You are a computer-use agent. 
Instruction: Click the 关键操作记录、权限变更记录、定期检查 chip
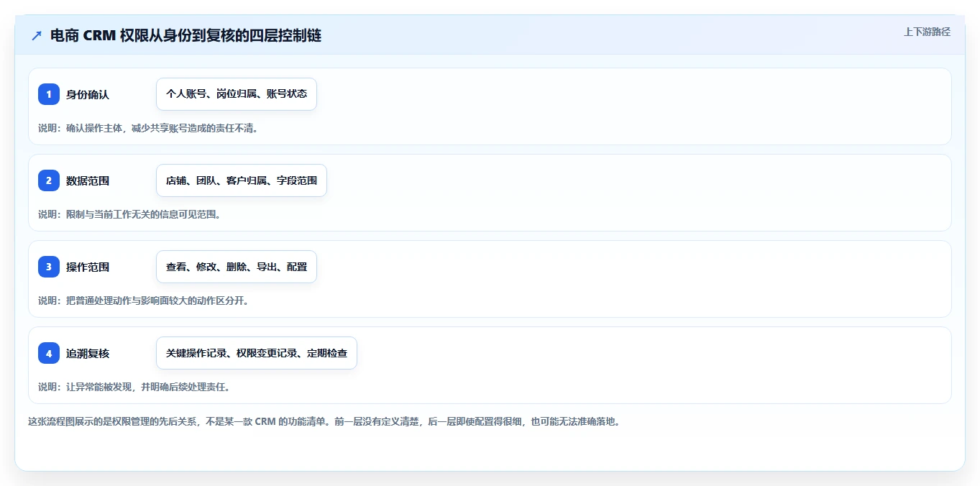(257, 353)
